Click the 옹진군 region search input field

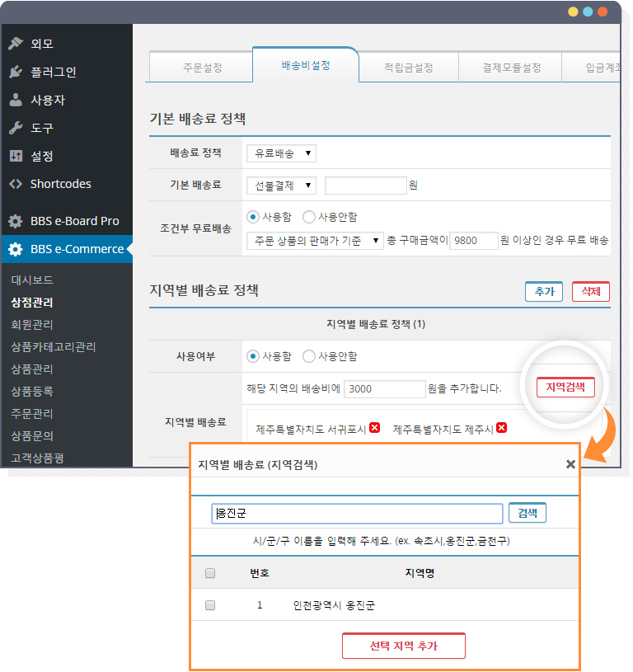tap(357, 514)
